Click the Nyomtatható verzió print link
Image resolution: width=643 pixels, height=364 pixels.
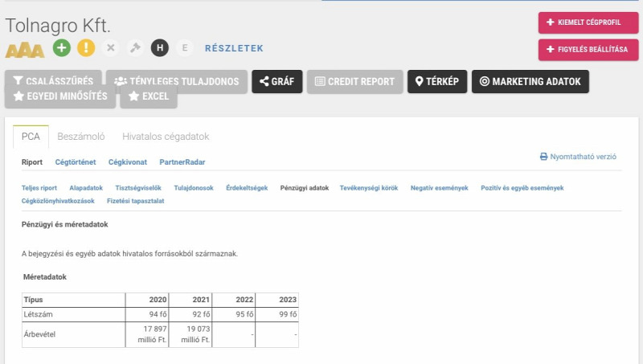pyautogui.click(x=578, y=157)
